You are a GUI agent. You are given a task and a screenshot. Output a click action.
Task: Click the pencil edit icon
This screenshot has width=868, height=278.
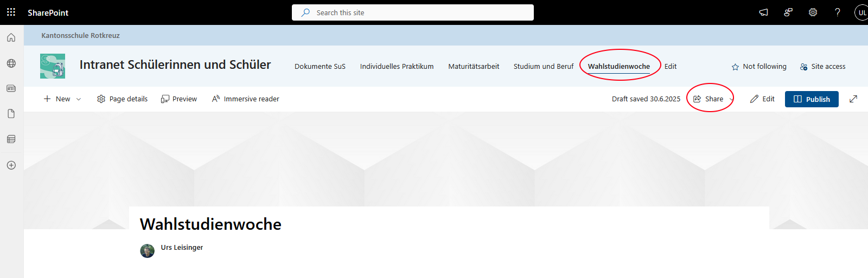(x=754, y=99)
